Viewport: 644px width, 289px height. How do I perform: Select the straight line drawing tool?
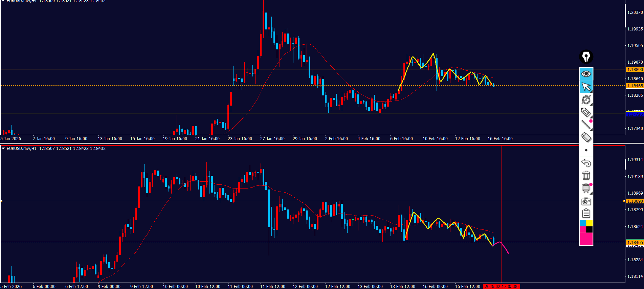pyautogui.click(x=586, y=125)
